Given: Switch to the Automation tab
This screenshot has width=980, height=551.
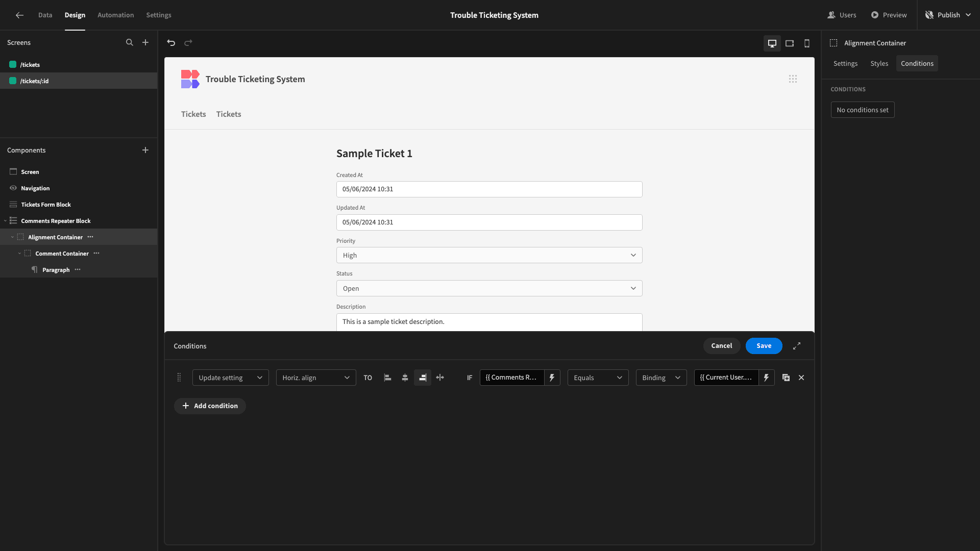Looking at the screenshot, I should tap(116, 15).
